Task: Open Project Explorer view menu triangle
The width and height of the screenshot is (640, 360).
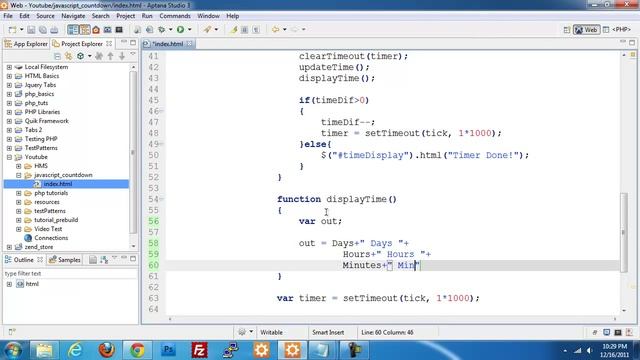Action: click(x=133, y=54)
